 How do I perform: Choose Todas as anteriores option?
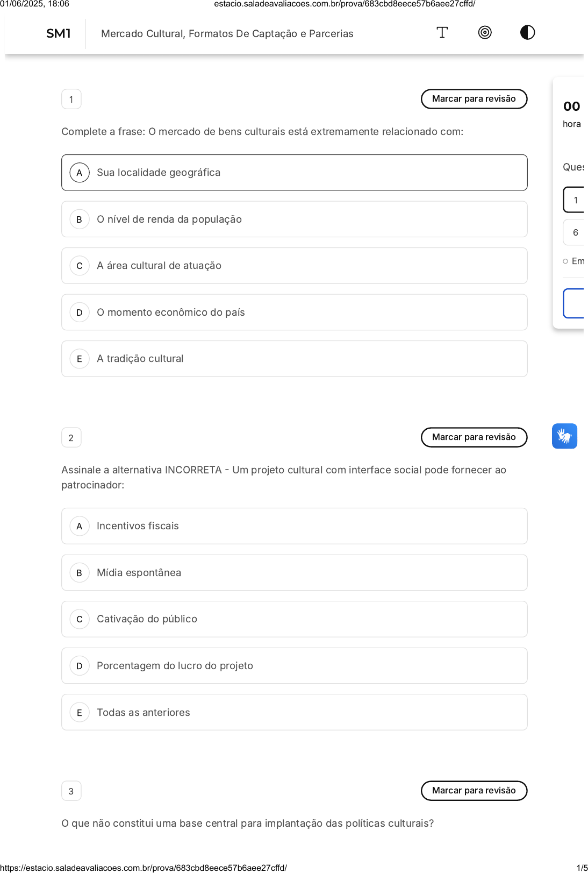294,712
